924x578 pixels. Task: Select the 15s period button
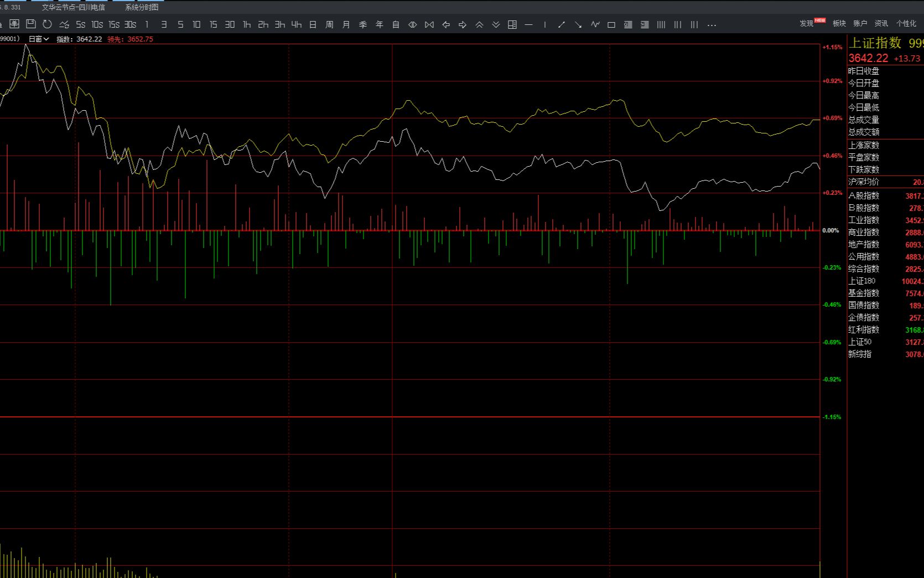(x=114, y=24)
